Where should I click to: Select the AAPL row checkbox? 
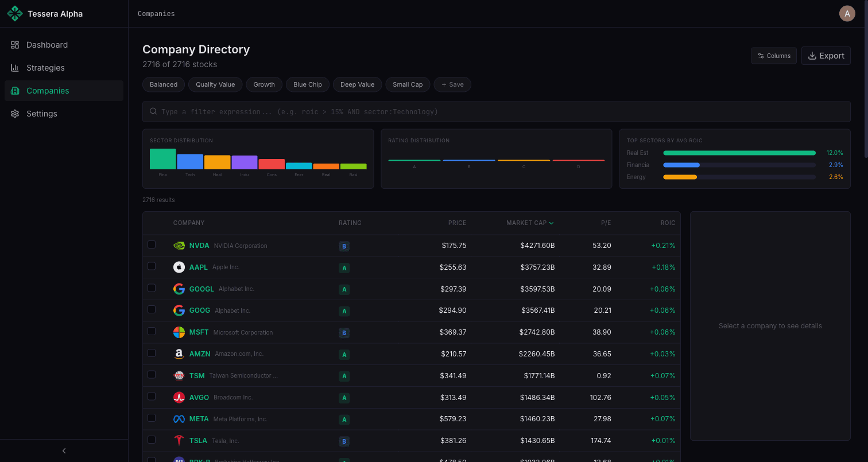[x=152, y=266]
